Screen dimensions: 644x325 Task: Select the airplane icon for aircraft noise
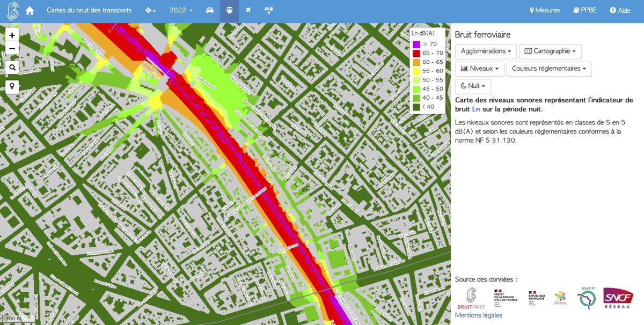(x=248, y=10)
